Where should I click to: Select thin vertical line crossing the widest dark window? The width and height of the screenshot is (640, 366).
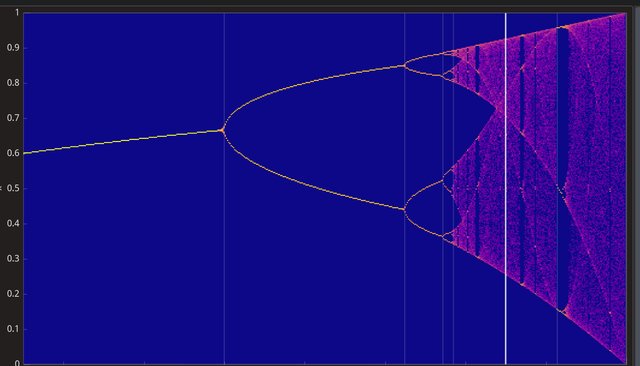click(557, 188)
